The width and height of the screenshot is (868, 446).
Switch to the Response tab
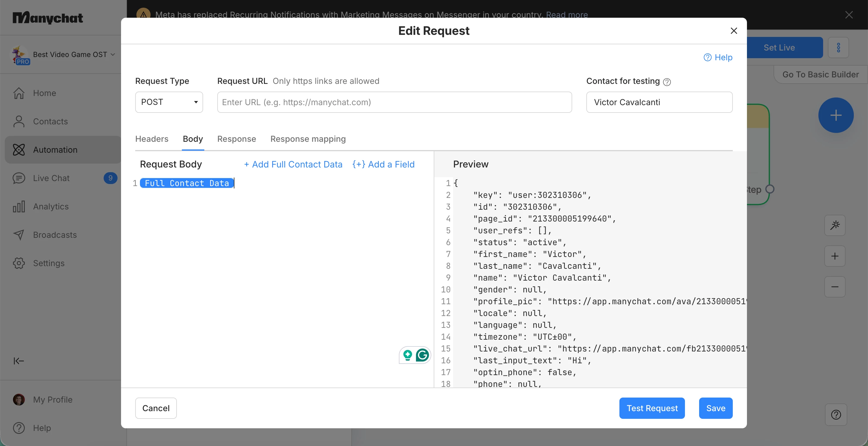pos(236,139)
